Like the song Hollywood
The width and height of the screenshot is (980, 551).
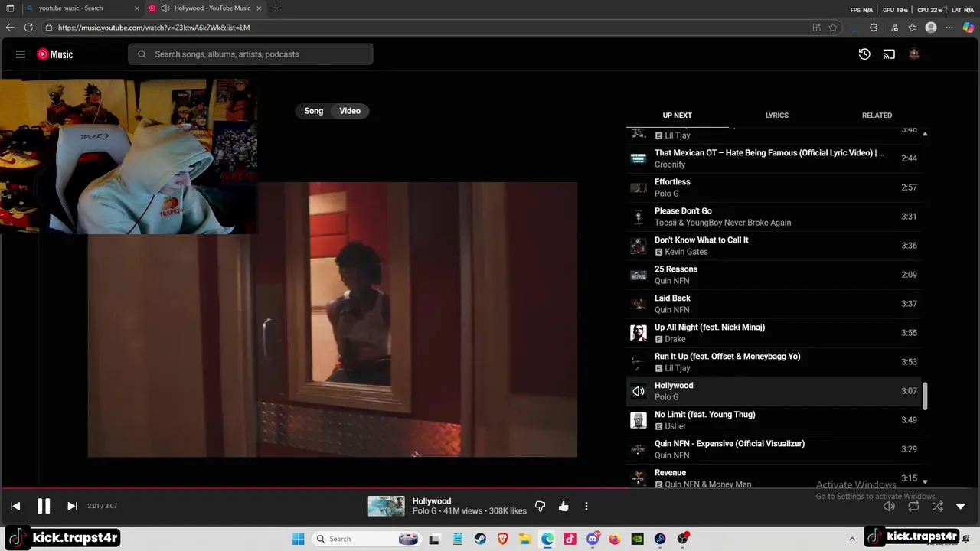click(x=563, y=507)
